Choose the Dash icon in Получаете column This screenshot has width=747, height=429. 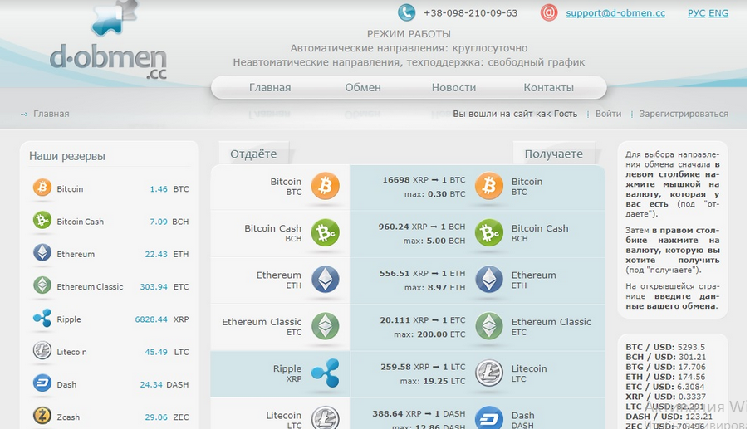489,418
